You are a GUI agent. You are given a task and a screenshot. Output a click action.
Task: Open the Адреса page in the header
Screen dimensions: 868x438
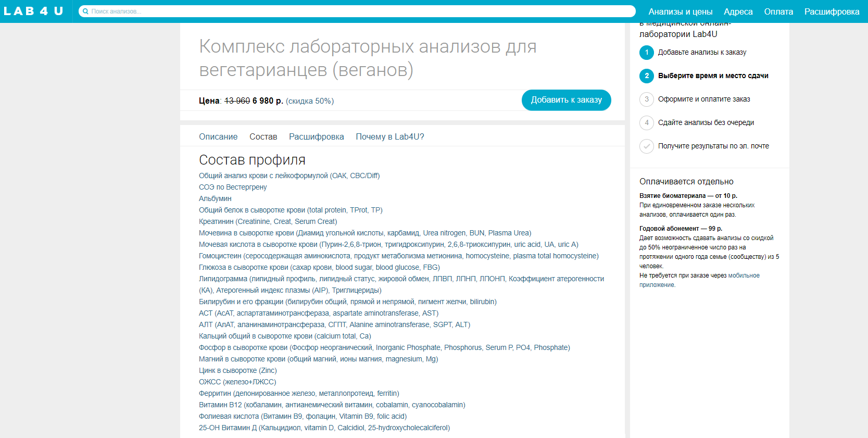tap(738, 11)
